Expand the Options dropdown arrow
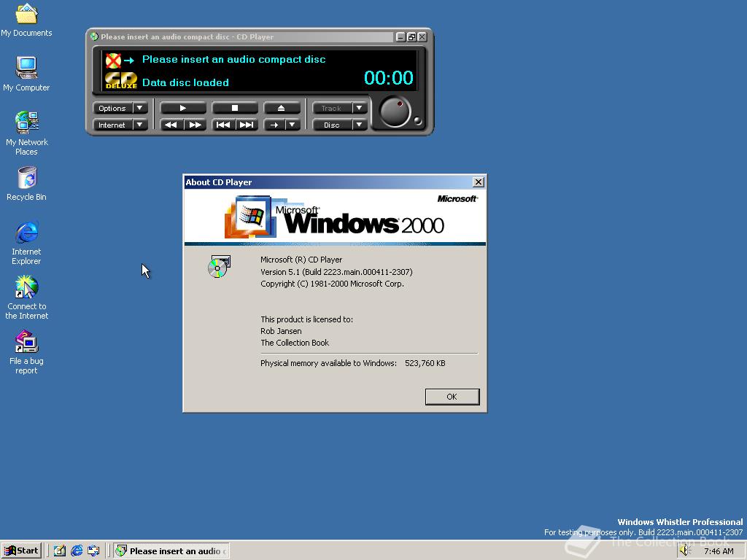 tap(140, 108)
